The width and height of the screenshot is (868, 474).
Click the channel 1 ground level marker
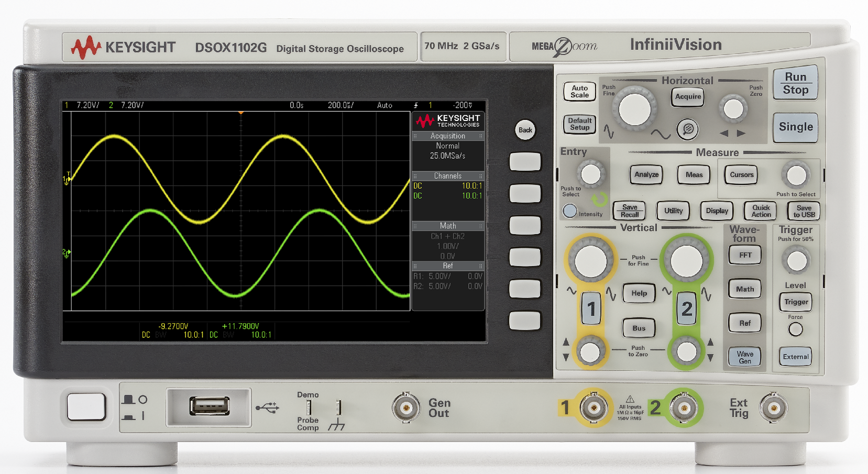coord(67,179)
